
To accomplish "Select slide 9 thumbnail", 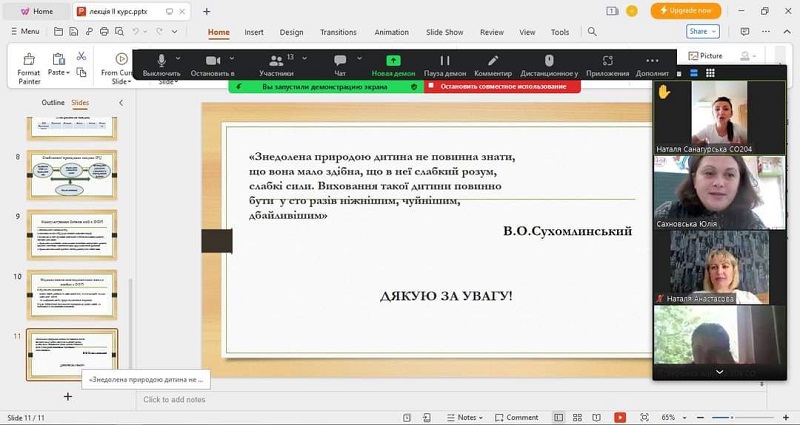I will click(72, 235).
